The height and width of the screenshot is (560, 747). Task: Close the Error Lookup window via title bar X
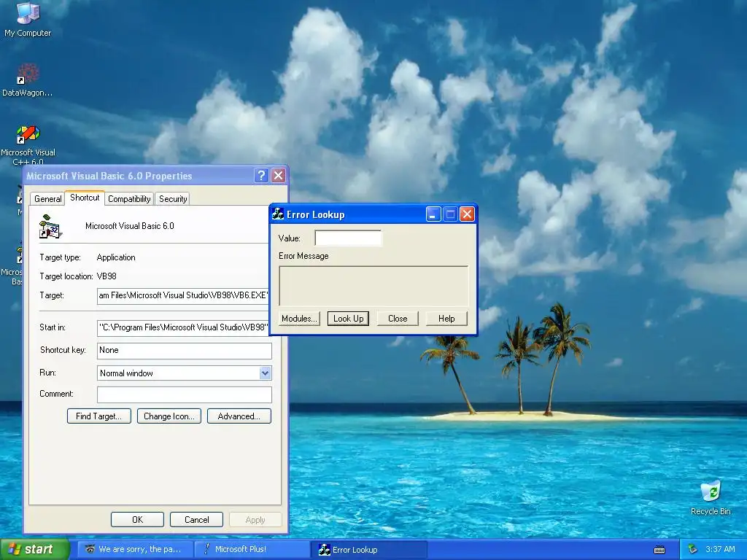pos(468,214)
